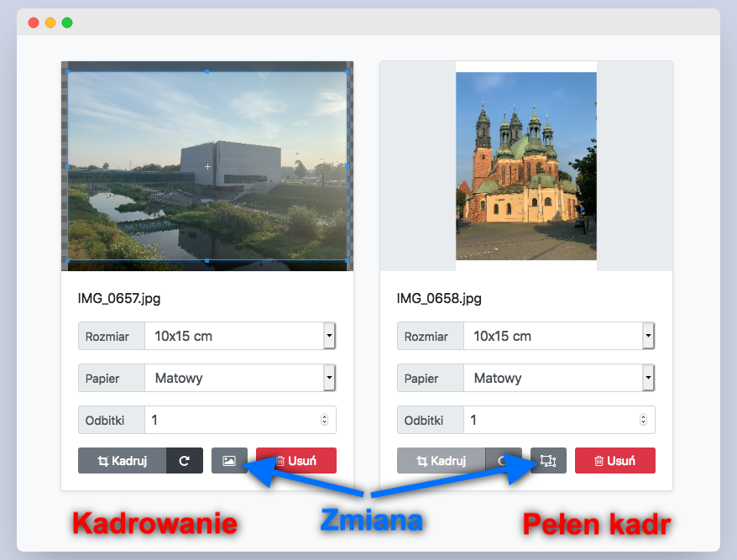Image resolution: width=737 pixels, height=560 pixels.
Task: Open Rozmiar dropdown for IMG_0658.jpg
Action: pyautogui.click(x=648, y=337)
